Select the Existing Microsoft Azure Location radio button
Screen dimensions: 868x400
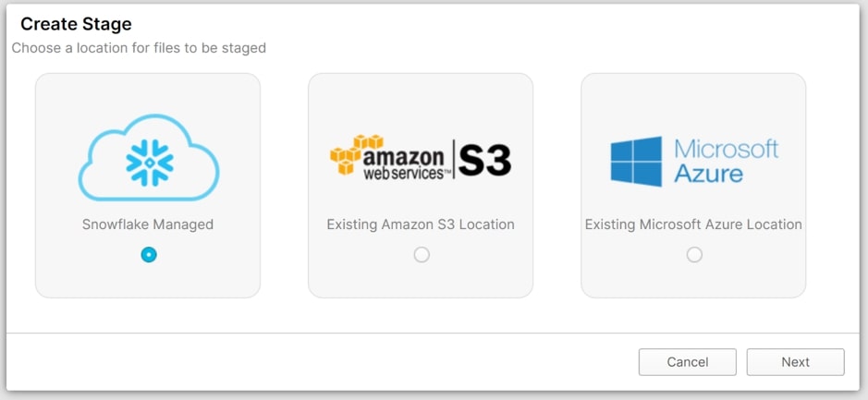tap(694, 254)
